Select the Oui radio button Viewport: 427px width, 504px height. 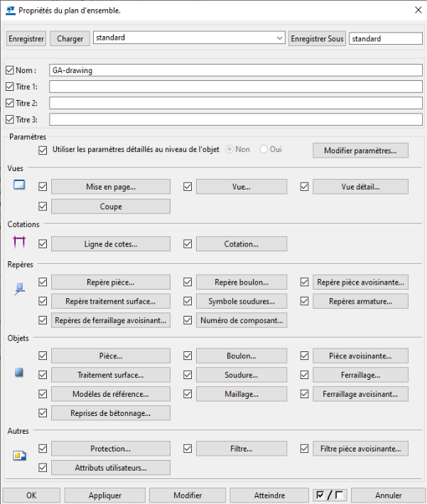(x=264, y=150)
